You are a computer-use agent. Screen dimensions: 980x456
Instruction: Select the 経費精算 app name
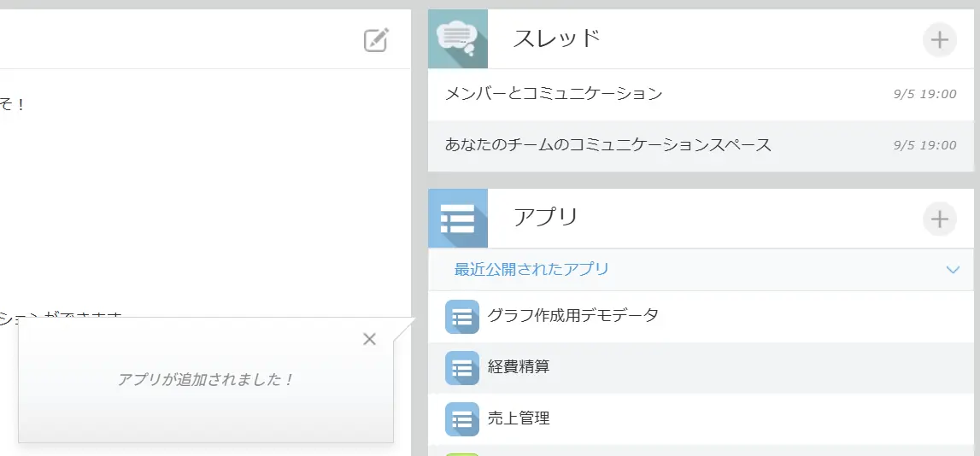click(518, 367)
